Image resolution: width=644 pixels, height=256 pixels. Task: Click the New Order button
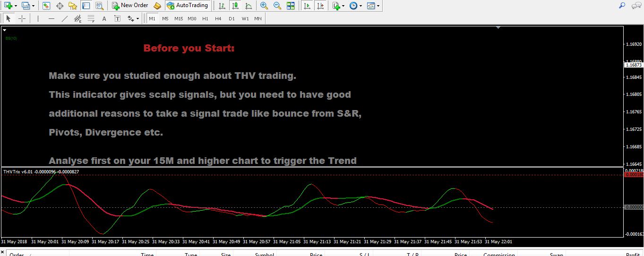coord(130,6)
